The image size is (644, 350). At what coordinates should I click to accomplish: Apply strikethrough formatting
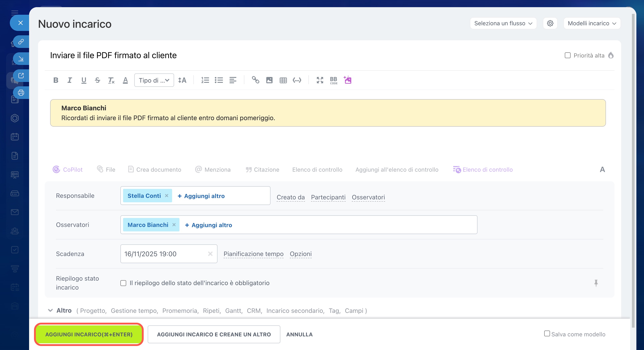[97, 80]
